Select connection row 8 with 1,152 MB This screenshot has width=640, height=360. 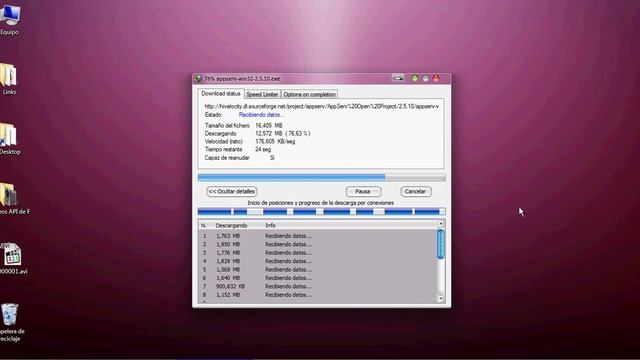tap(318, 295)
